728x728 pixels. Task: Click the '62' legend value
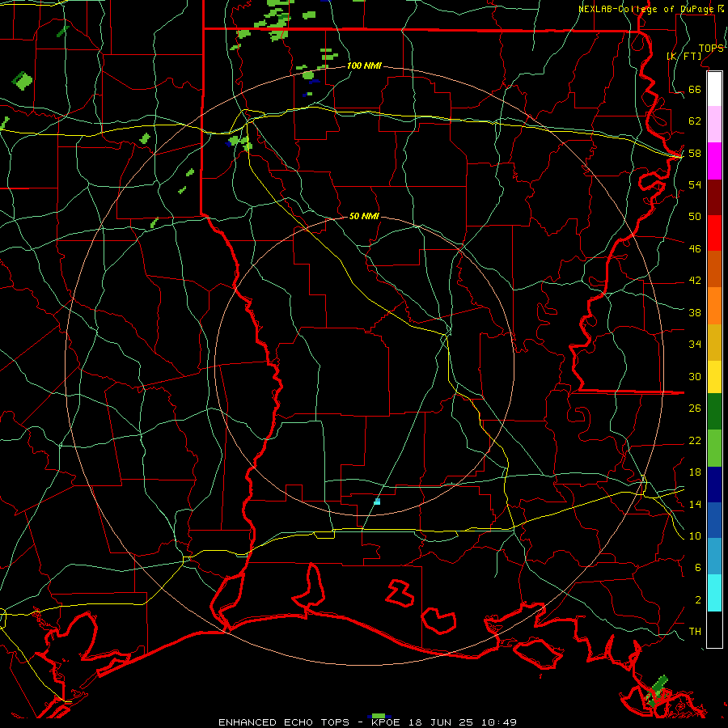695,121
